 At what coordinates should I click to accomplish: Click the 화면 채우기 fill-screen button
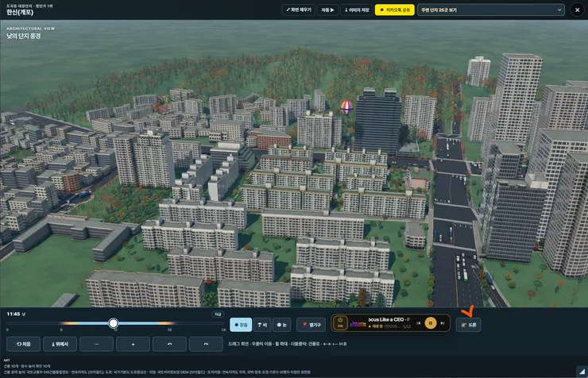(x=299, y=10)
